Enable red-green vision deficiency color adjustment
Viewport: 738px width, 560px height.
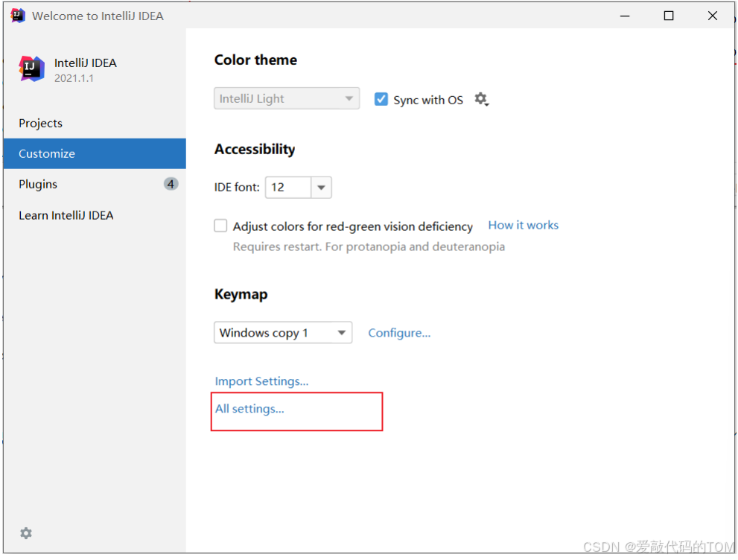click(220, 226)
